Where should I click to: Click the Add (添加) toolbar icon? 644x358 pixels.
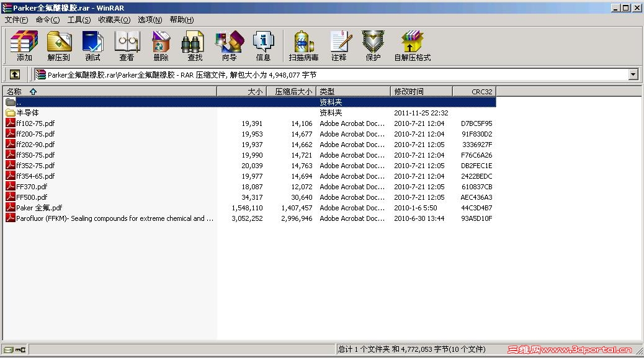tap(24, 45)
